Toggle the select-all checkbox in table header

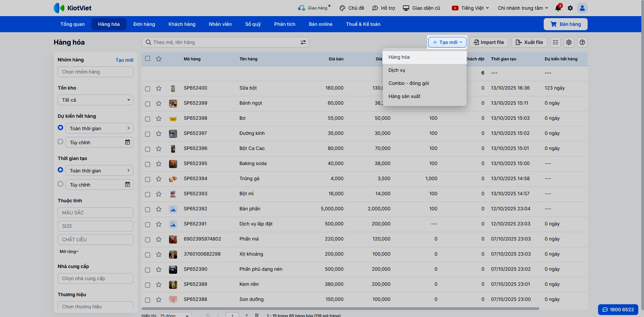[148, 58]
